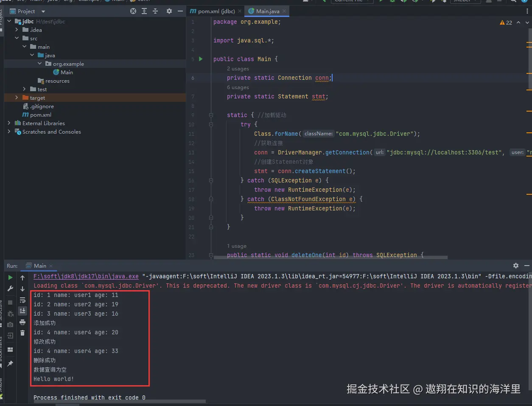Viewport: 532px width, 406px height.
Task: Collapse the src folder
Action: tap(17, 38)
